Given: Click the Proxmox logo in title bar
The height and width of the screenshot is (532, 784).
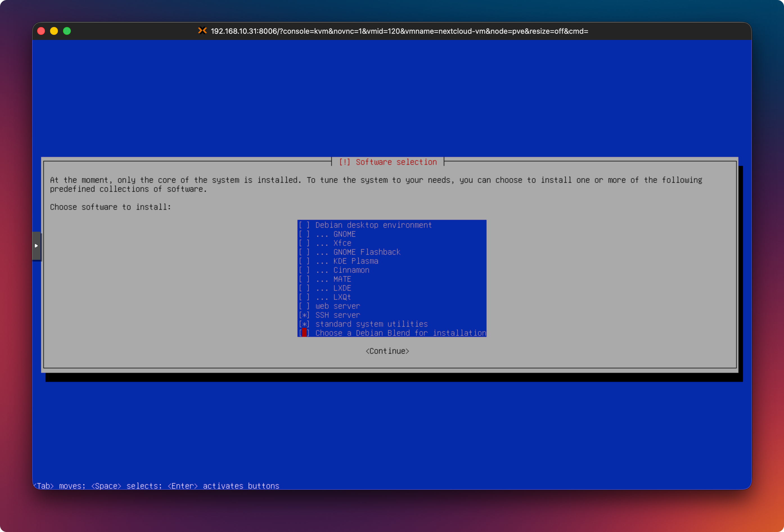Looking at the screenshot, I should 202,31.
